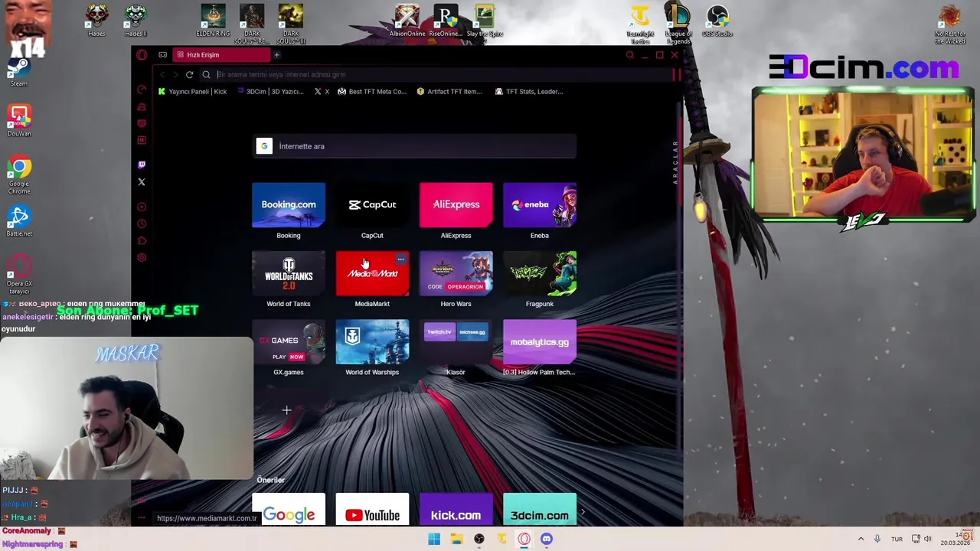Open Best TFT Meta Co... bookmark
The height and width of the screenshot is (551, 980).
pyautogui.click(x=372, y=92)
